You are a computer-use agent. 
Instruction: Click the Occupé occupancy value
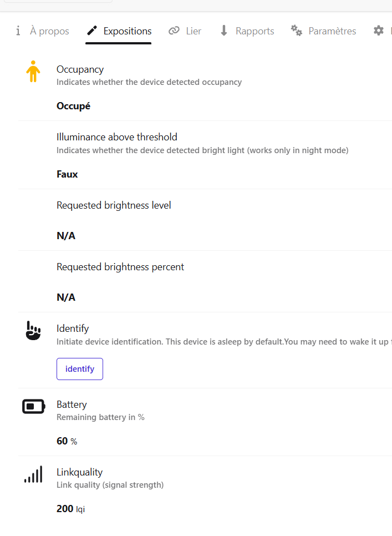point(73,106)
